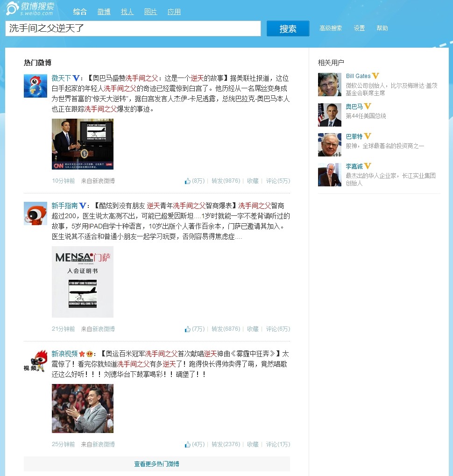Open 新手指南 profile avatar
Viewport: 453px width, 476px height.
[x=35, y=213]
